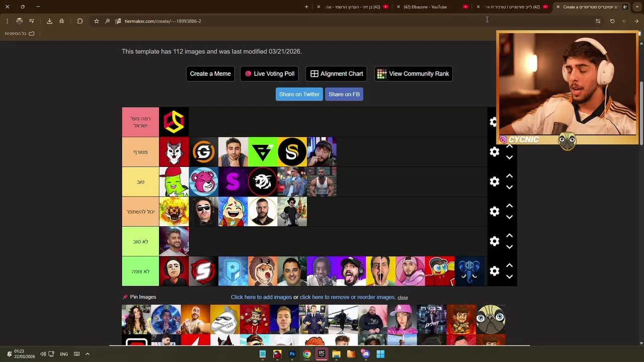Open the browser downloads icon

coord(49,21)
